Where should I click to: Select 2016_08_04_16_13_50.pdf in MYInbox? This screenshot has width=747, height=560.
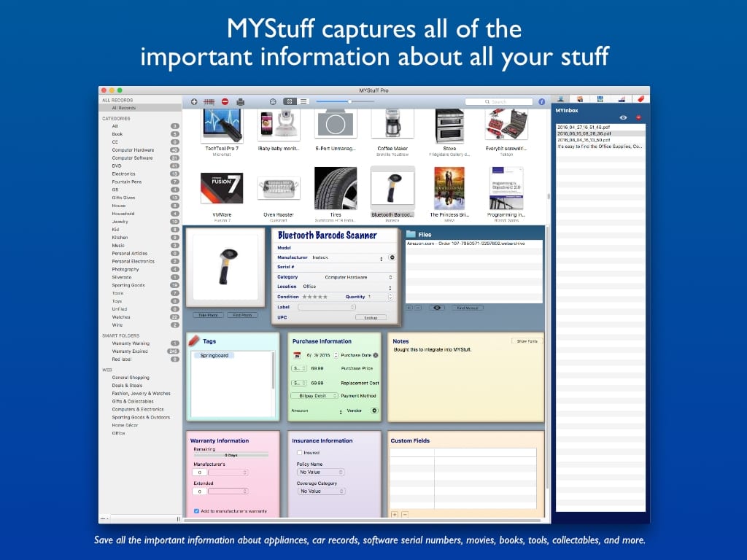(600, 140)
